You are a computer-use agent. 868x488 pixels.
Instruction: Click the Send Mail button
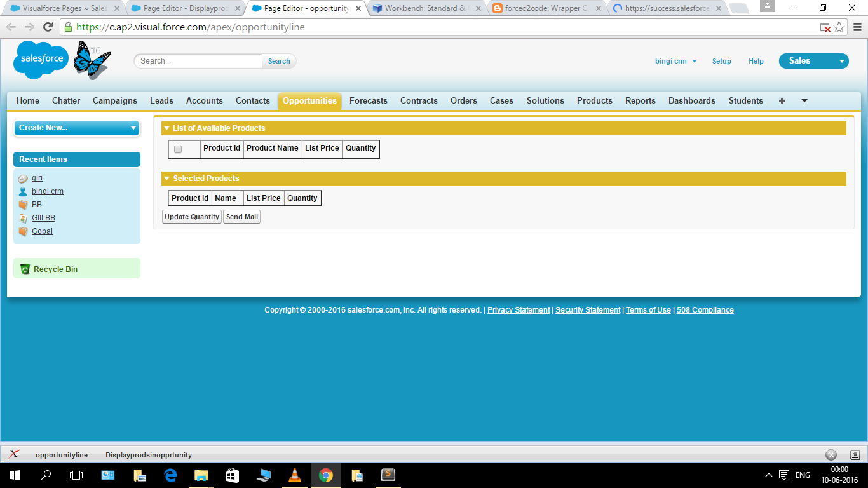point(242,217)
